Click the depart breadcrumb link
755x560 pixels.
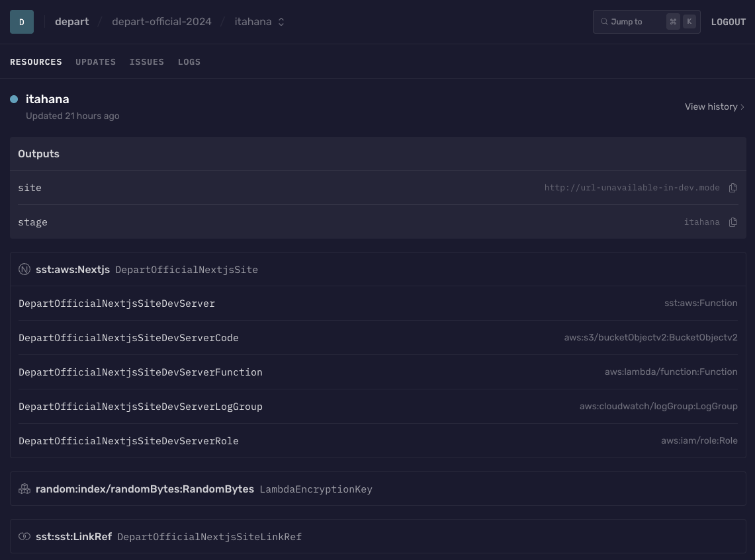pos(71,21)
